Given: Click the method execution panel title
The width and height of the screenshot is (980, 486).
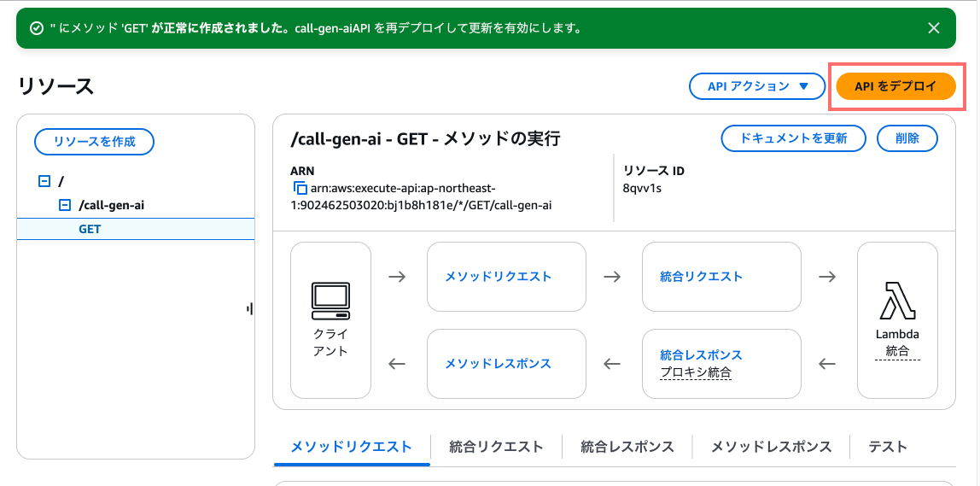Looking at the screenshot, I should [426, 139].
